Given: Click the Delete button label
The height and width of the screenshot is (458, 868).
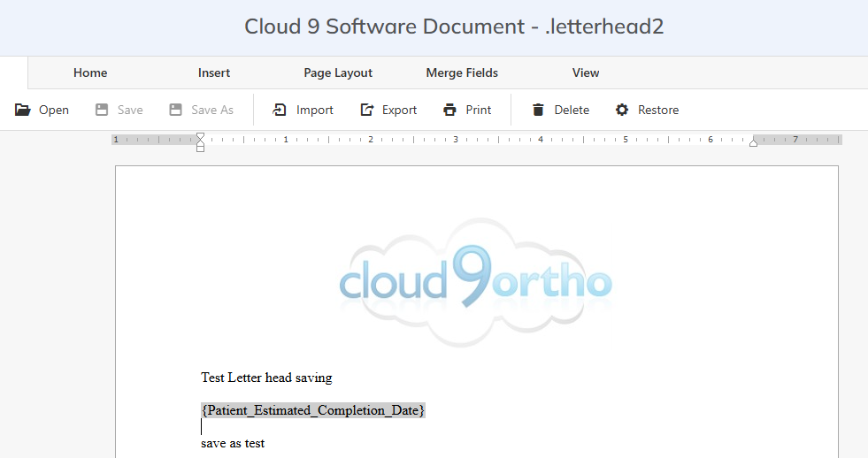Looking at the screenshot, I should pyautogui.click(x=572, y=110).
